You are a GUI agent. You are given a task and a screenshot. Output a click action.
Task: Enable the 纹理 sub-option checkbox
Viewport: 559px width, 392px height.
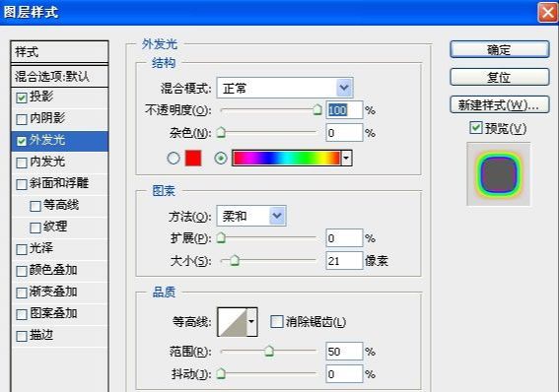[35, 228]
